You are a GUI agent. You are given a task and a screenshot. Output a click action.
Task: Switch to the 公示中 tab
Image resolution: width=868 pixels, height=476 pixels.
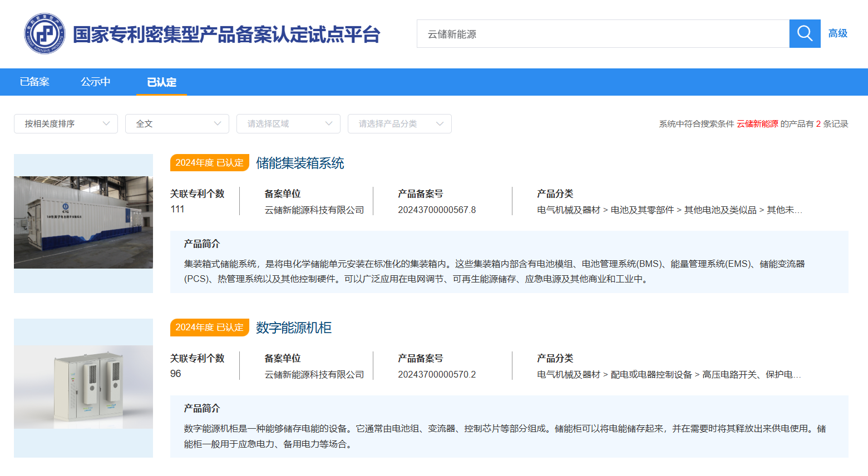[96, 82]
